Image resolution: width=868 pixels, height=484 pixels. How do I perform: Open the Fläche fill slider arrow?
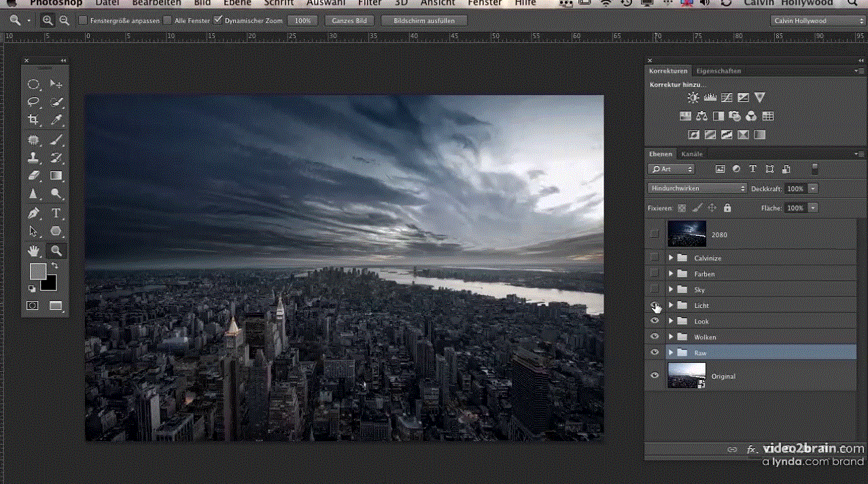point(813,207)
